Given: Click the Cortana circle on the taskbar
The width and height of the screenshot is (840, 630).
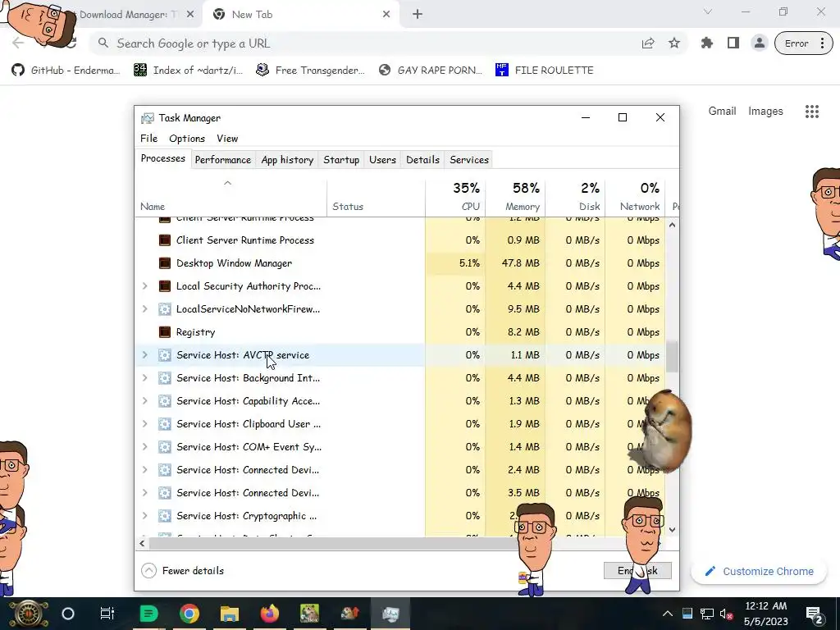Looking at the screenshot, I should click(x=68, y=614).
